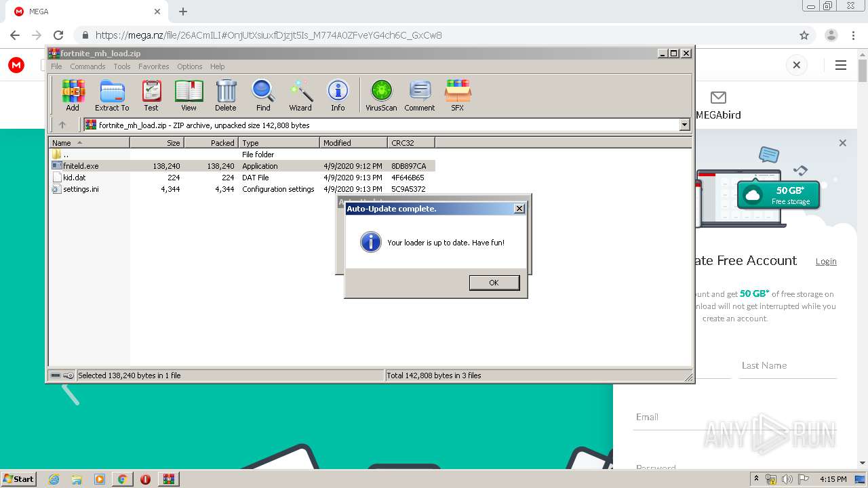Click the taskbar clock showing 4:15 PM

(x=833, y=479)
